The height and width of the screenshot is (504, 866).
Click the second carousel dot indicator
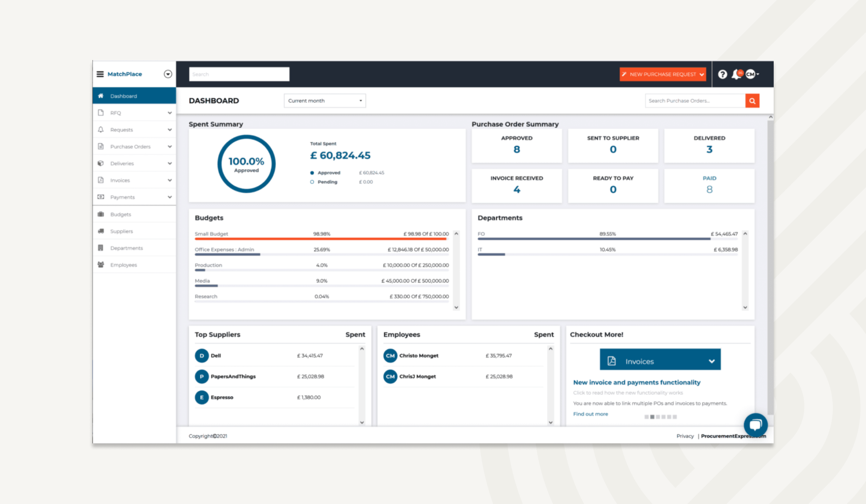pos(652,417)
